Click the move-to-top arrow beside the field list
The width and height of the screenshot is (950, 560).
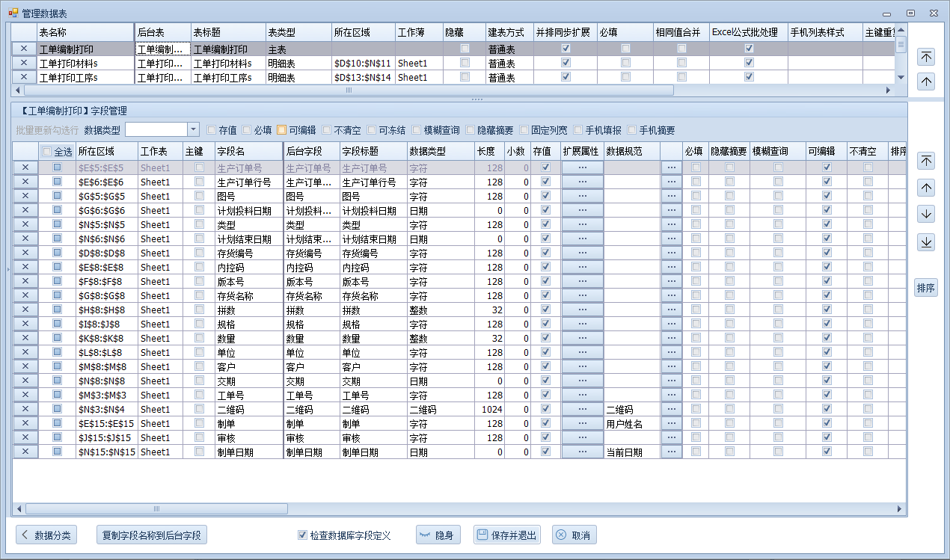pos(926,161)
